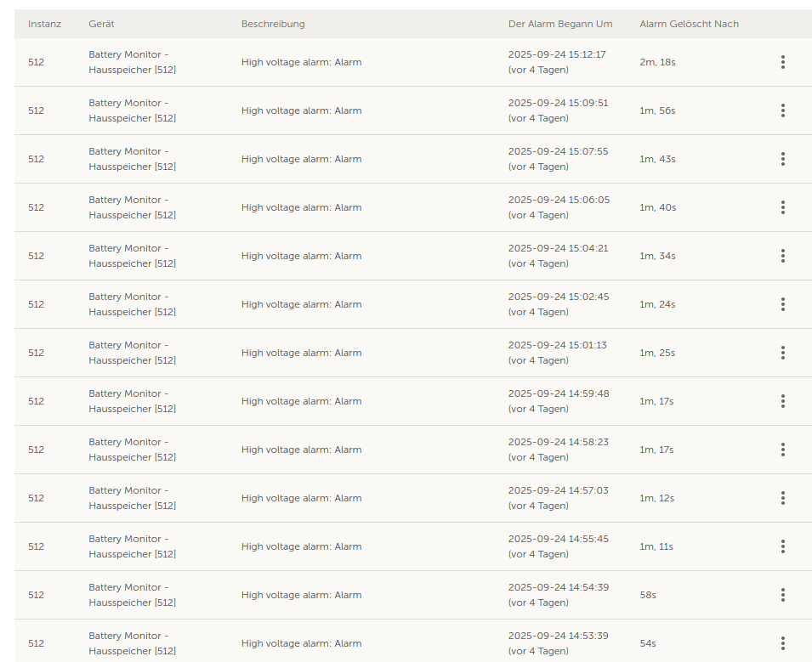Viewport: 812px width, 662px height.
Task: Open options for alarm cleared after 58s
Action: pos(782,595)
